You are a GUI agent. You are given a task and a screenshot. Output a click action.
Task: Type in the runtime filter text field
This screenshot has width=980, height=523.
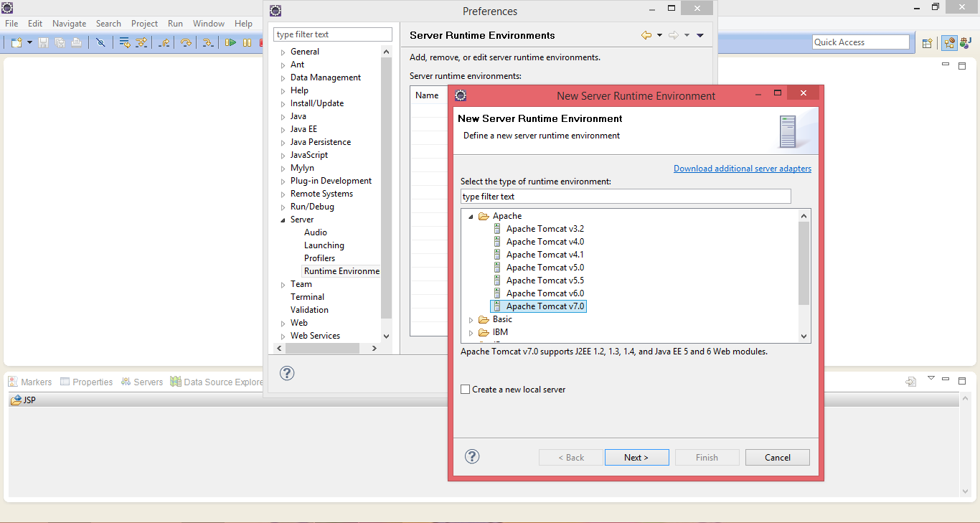tap(625, 196)
